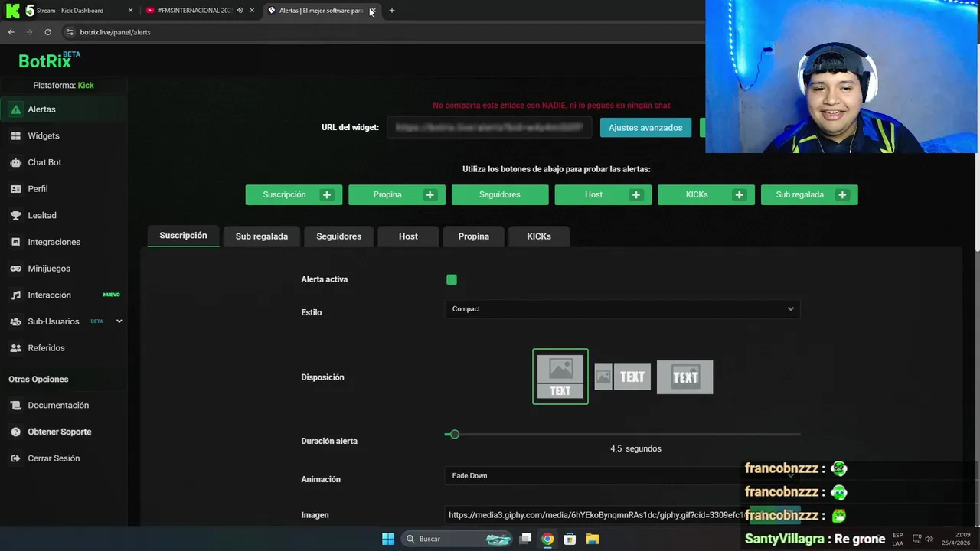The height and width of the screenshot is (551, 980).
Task: Open the Alertas sidebar icon
Action: (x=15, y=109)
